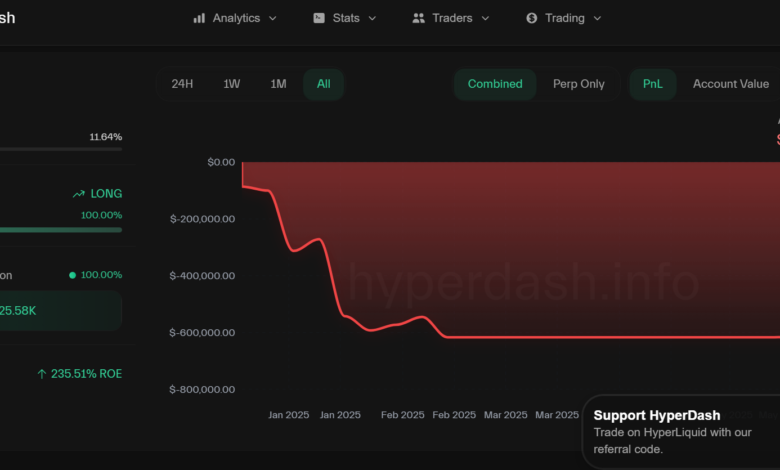Viewport: 780px width, 470px height.
Task: Click the green 100.00% status dot
Action: [x=73, y=275]
